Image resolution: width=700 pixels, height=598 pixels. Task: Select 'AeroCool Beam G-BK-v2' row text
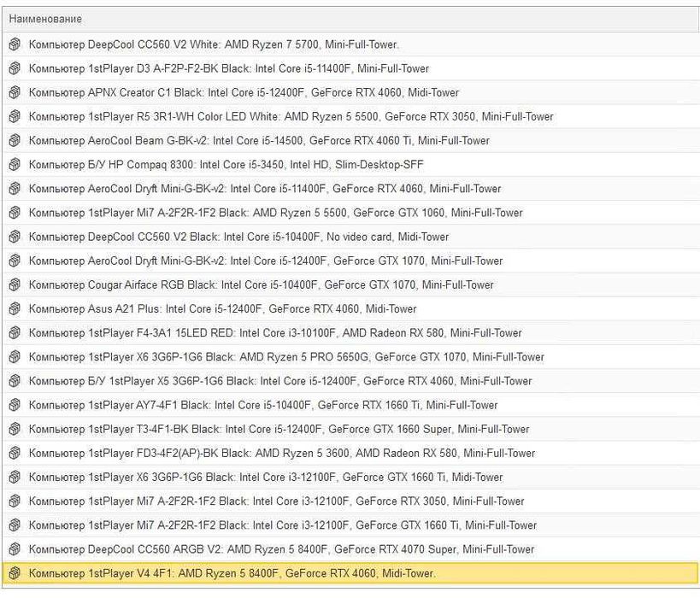pyautogui.click(x=259, y=141)
